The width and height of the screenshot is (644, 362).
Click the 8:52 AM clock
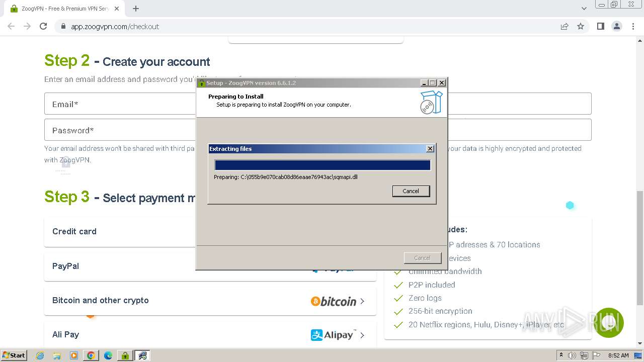(618, 355)
